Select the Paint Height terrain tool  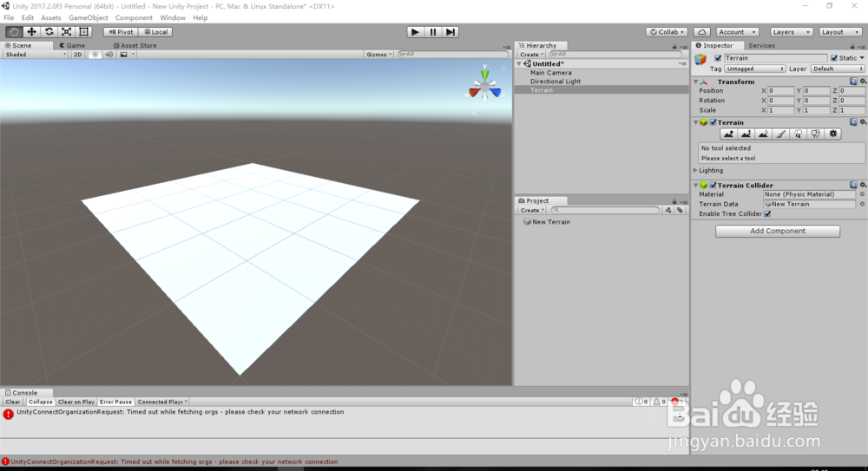pos(746,134)
